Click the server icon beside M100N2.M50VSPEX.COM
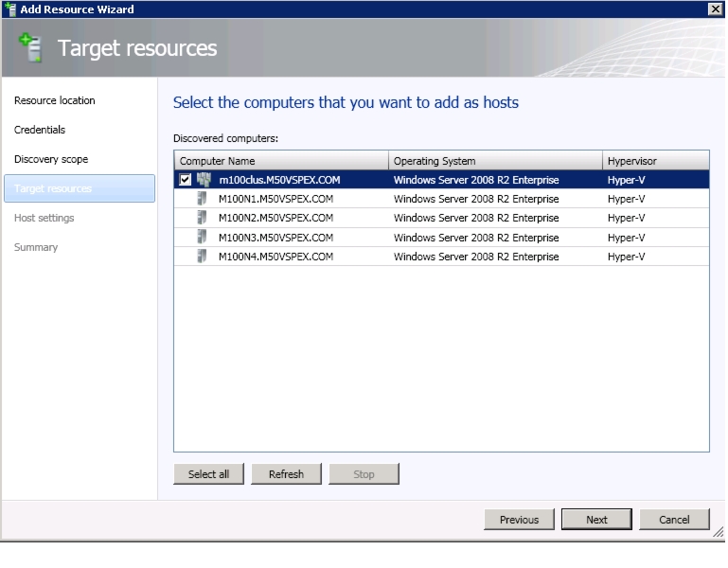This screenshot has width=728, height=568. tap(202, 218)
